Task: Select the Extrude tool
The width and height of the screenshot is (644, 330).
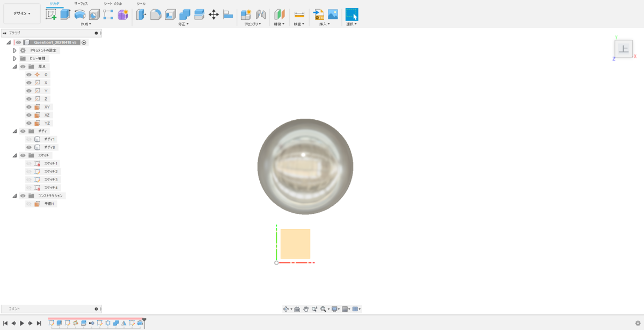Action: click(65, 15)
